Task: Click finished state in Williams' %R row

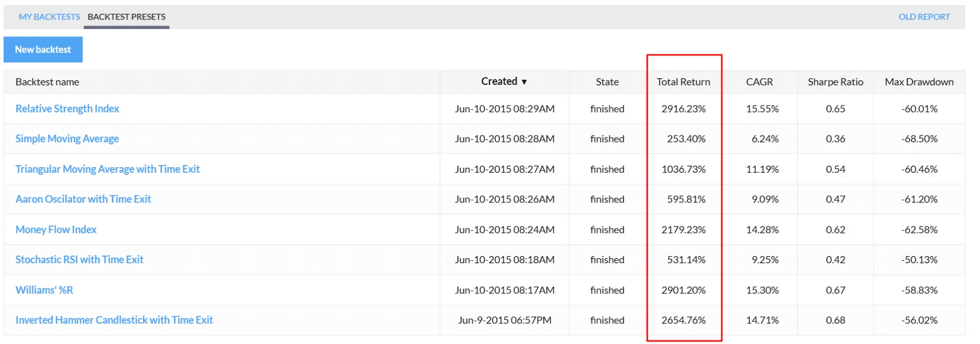Action: [607, 290]
